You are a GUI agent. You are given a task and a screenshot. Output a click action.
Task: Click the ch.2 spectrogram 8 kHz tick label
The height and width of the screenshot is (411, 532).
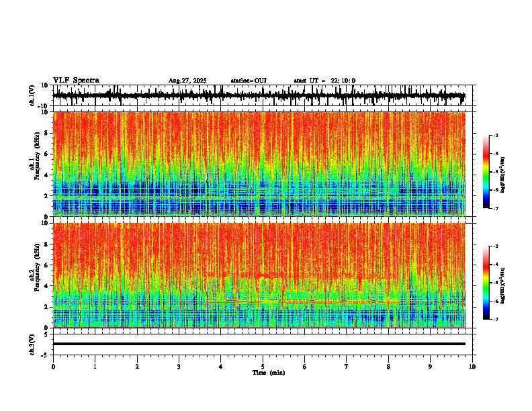click(47, 244)
